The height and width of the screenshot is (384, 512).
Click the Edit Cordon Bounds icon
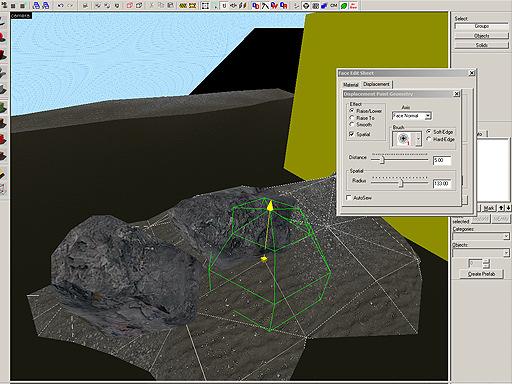point(192,5)
